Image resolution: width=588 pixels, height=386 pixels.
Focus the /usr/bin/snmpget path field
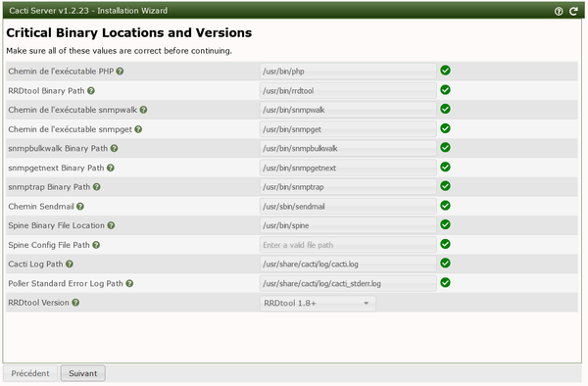point(348,129)
